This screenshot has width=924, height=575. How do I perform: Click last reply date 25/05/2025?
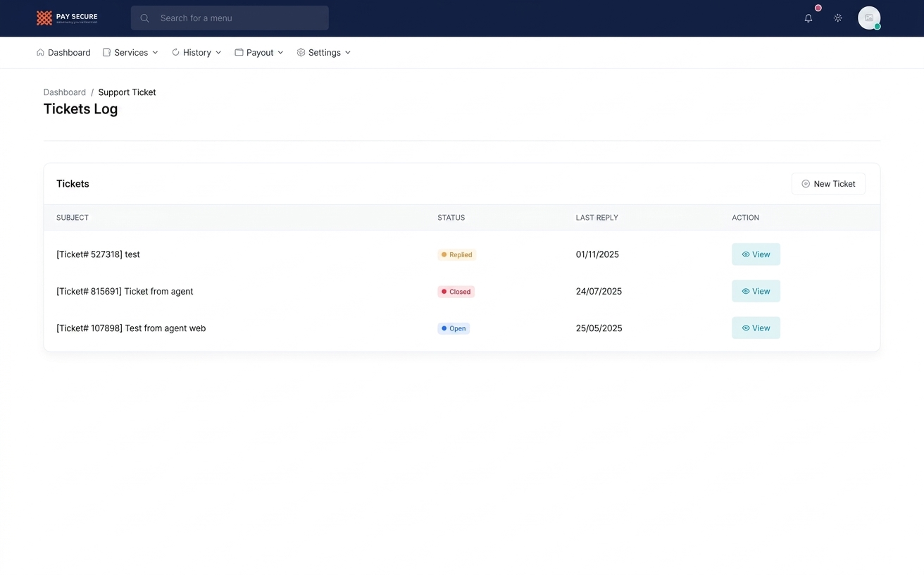click(599, 328)
